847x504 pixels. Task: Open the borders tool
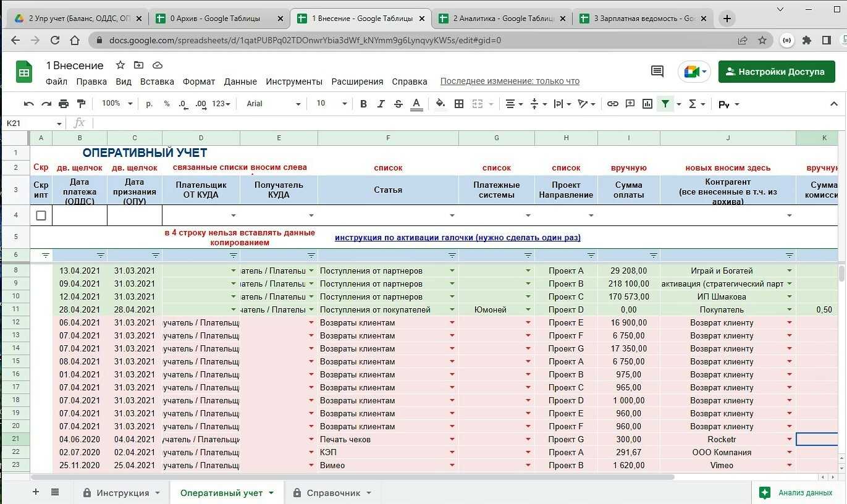point(459,104)
